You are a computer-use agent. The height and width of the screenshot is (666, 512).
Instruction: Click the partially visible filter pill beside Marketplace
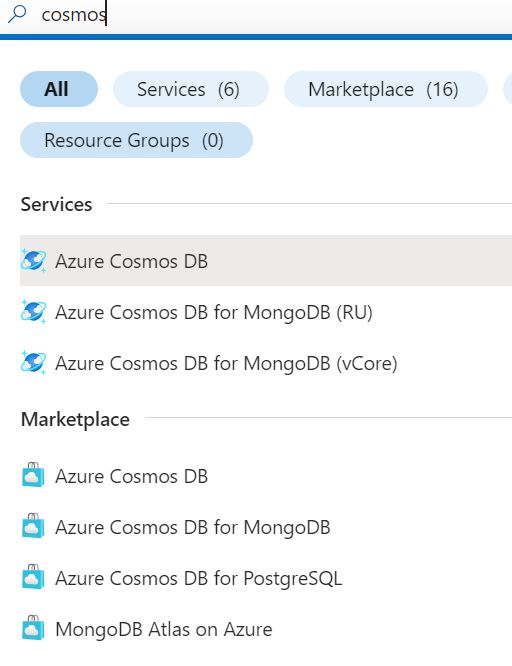click(x=508, y=89)
